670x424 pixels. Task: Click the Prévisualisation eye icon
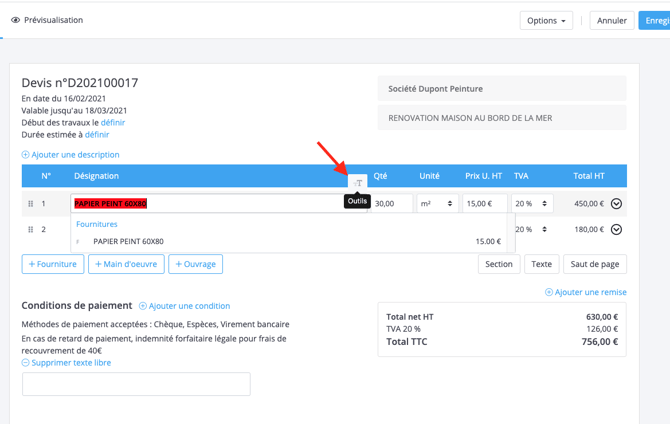click(15, 20)
